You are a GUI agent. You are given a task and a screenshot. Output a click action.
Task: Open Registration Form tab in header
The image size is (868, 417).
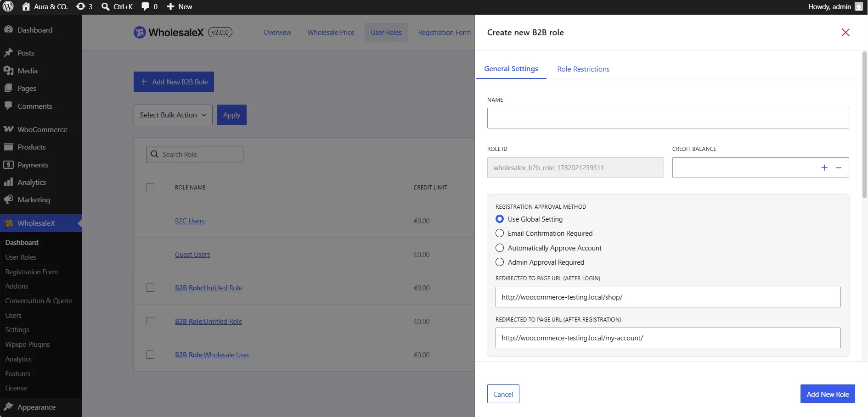click(x=444, y=32)
